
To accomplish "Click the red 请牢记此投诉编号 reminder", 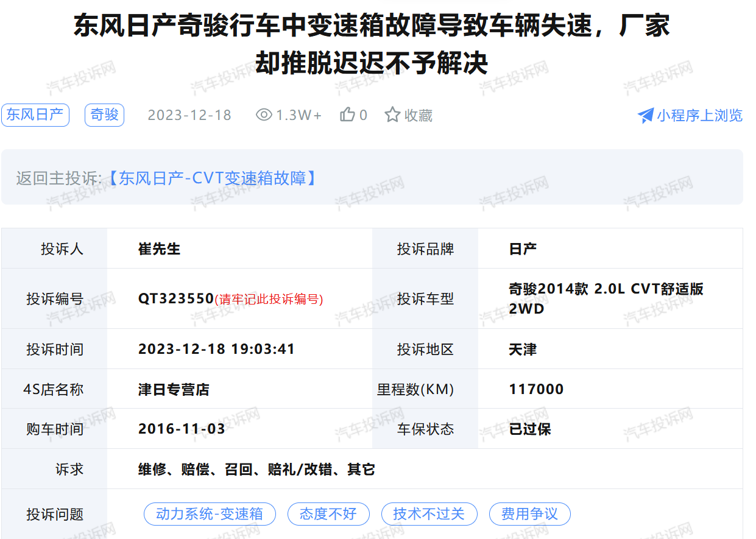I will tap(269, 299).
